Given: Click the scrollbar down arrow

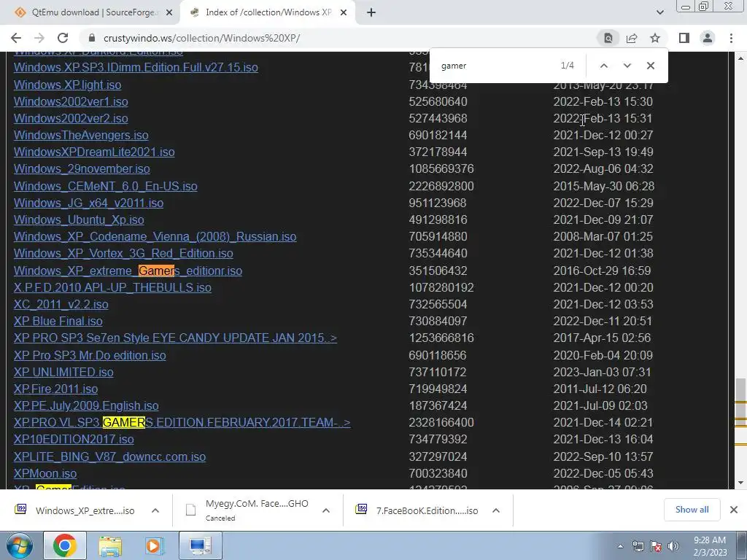Looking at the screenshot, I should pyautogui.click(x=741, y=483).
